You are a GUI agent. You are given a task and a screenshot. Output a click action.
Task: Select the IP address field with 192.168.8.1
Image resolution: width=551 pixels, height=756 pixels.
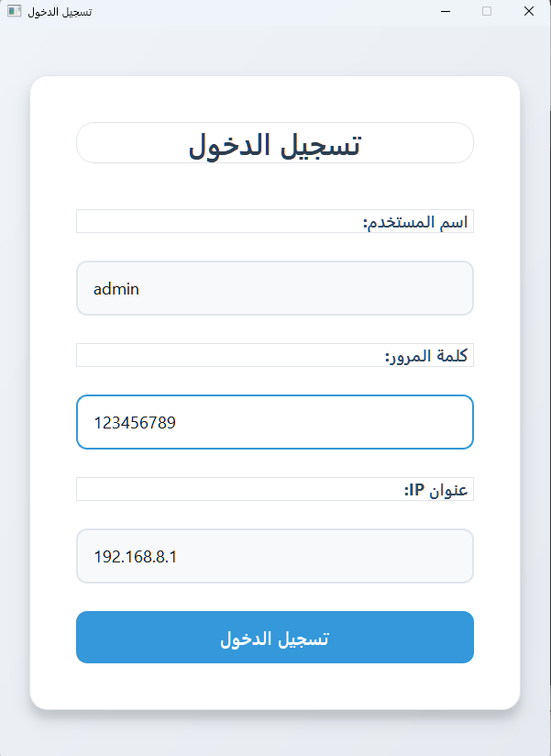click(275, 556)
